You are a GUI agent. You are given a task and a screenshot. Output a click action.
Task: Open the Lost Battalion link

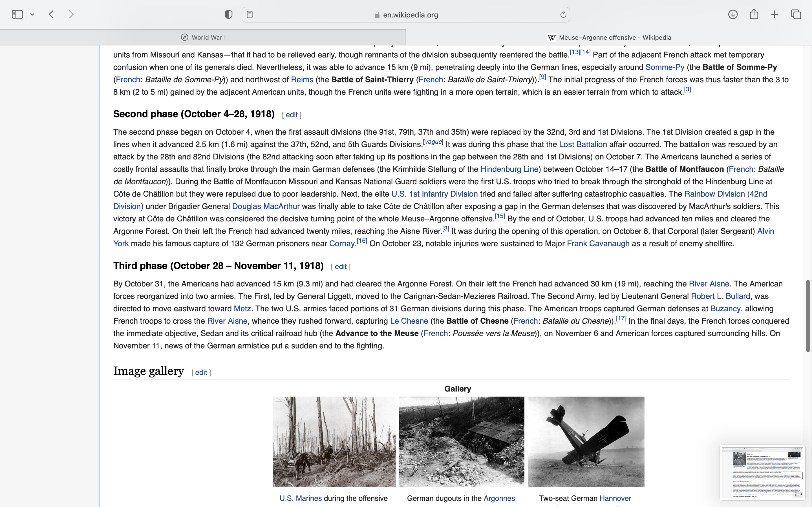pyautogui.click(x=583, y=144)
